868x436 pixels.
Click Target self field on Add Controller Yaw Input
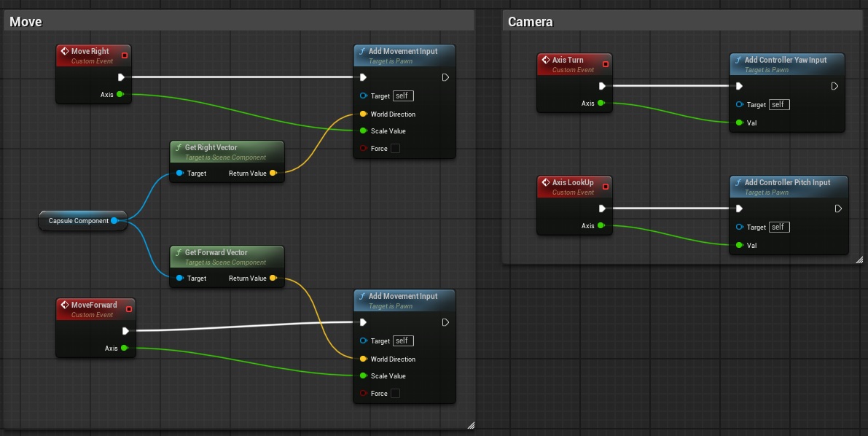click(779, 104)
